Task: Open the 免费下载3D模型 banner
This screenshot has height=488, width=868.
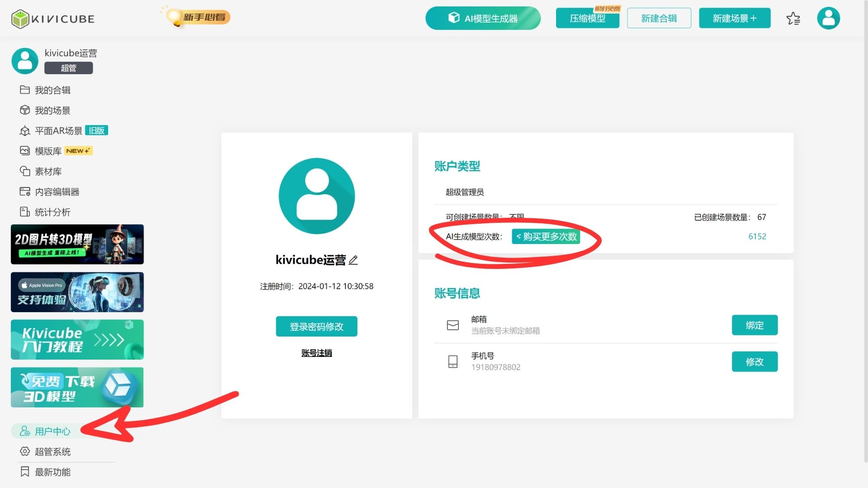Action: [x=77, y=387]
